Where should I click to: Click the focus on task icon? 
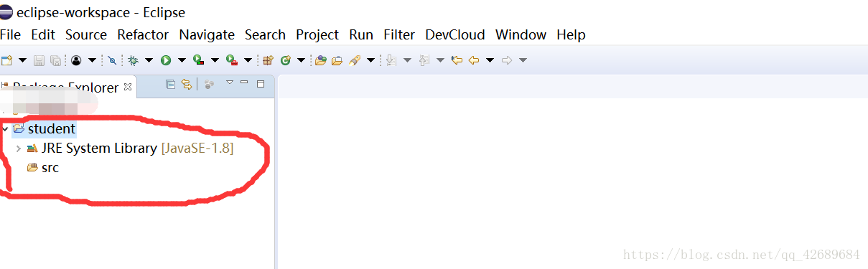click(209, 84)
